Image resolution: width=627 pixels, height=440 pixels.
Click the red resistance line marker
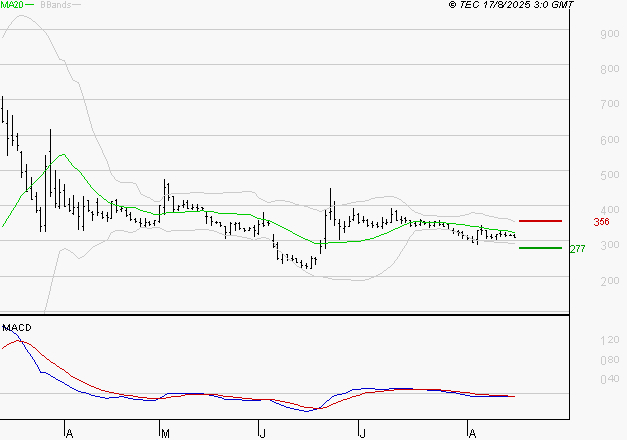[540, 221]
